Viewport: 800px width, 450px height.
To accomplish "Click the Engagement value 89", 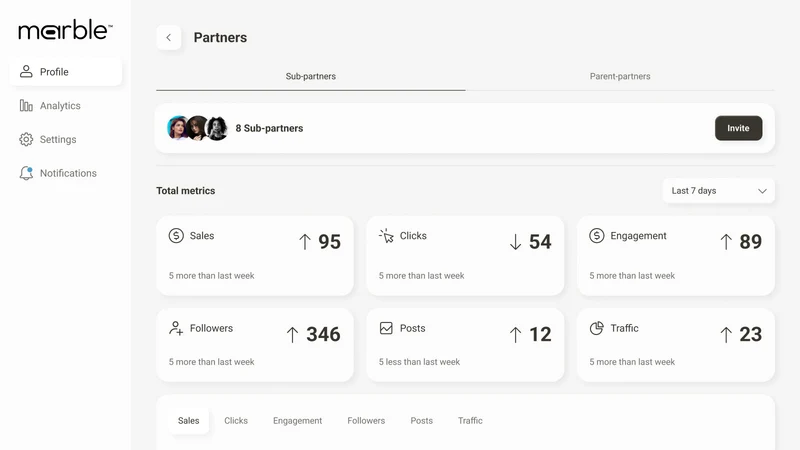I will (751, 242).
